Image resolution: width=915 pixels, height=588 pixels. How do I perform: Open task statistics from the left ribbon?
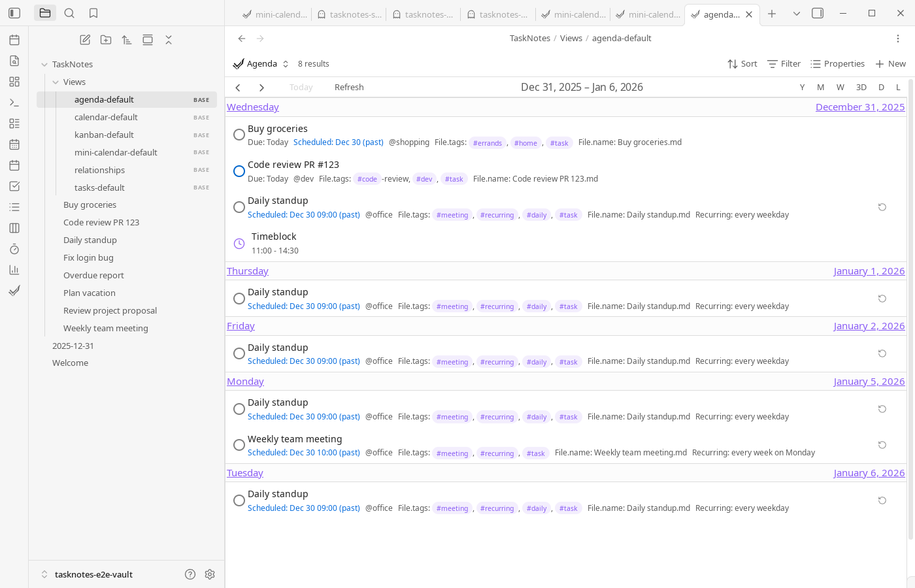[x=14, y=270]
